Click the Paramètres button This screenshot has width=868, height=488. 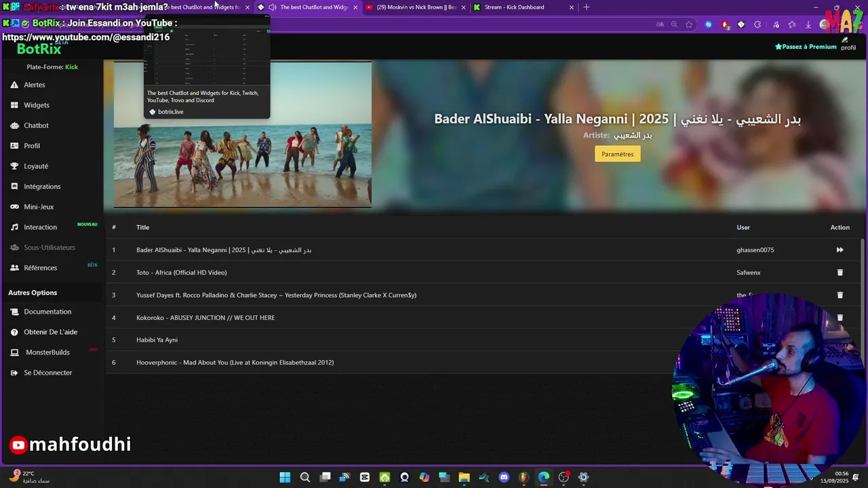[x=617, y=154]
